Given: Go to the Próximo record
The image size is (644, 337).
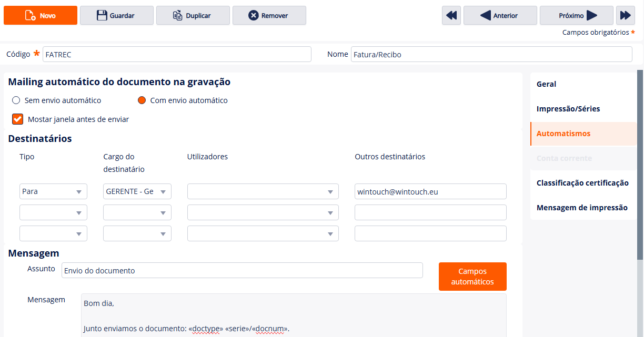Looking at the screenshot, I should click(x=576, y=16).
